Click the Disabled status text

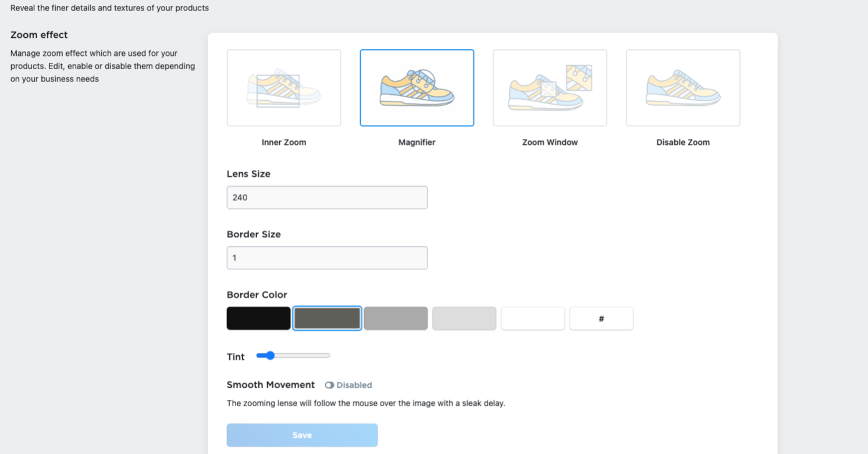click(354, 385)
